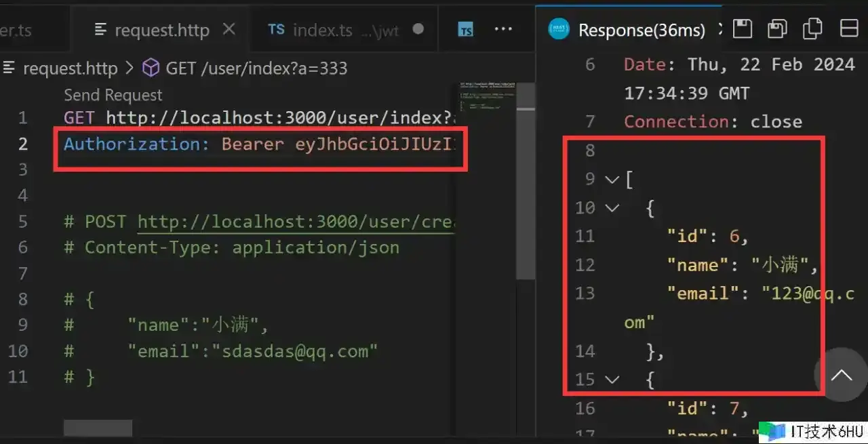The height and width of the screenshot is (444, 868).
Task: Click the Save Response Body icon
Action: (x=777, y=28)
